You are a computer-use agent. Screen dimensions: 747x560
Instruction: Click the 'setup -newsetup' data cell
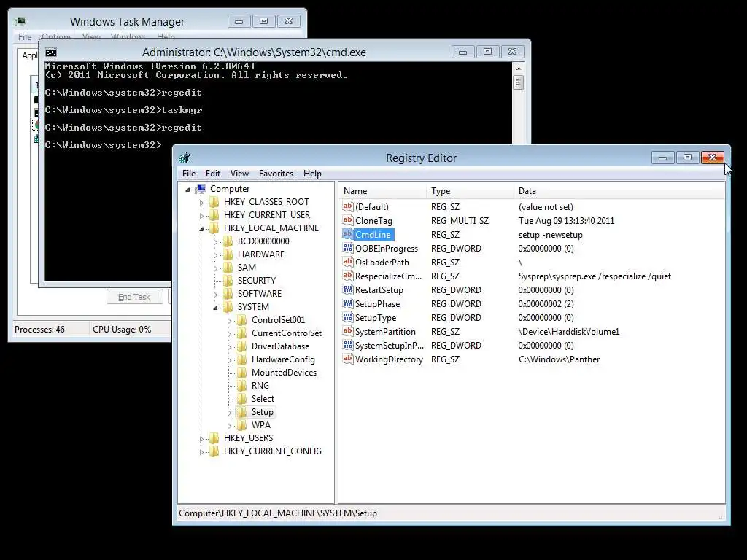[550, 234]
